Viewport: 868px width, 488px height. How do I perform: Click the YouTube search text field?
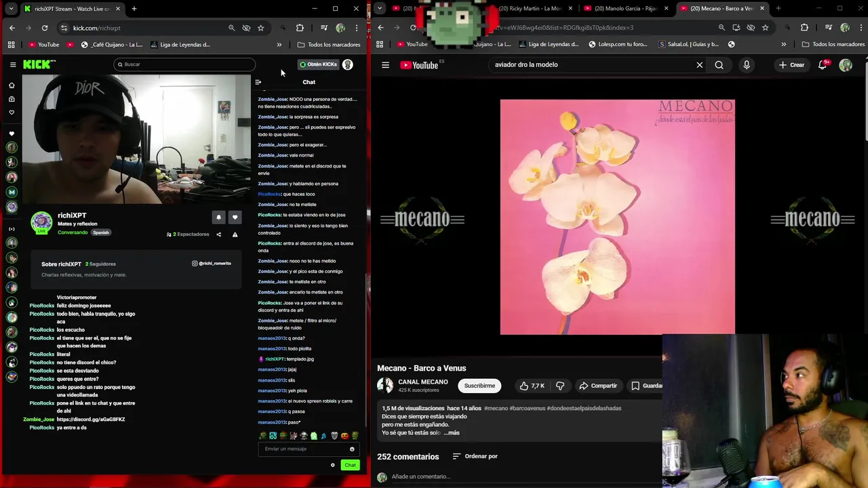tap(590, 65)
